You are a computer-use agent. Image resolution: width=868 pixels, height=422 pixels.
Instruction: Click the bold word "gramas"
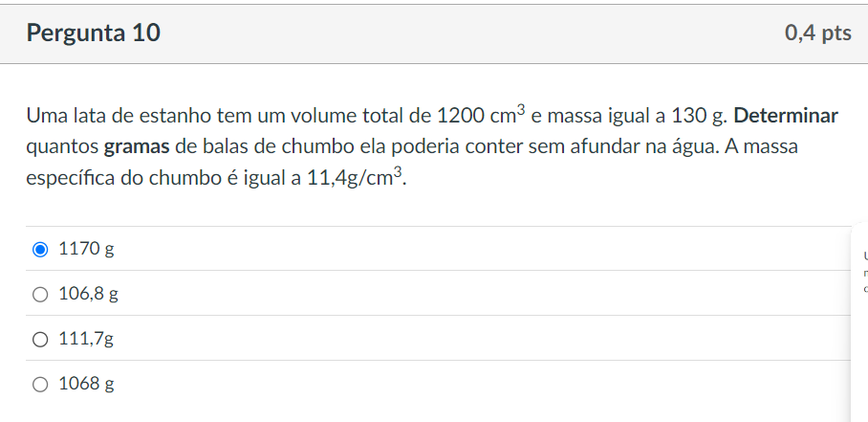coord(138,148)
